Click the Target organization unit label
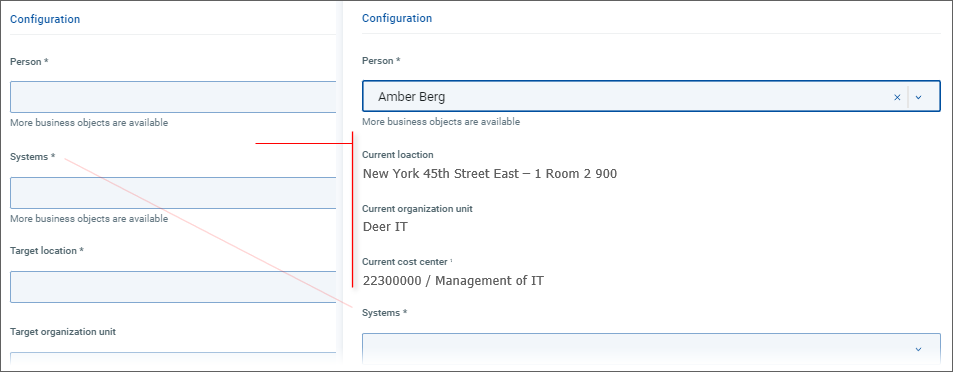Viewport: 953px width, 372px height. 63,332
